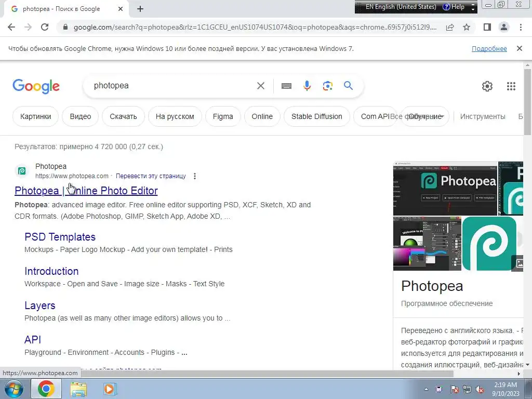Image resolution: width=532 pixels, height=399 pixels.
Task: Open PSD Templates sitelink
Action: (x=60, y=237)
